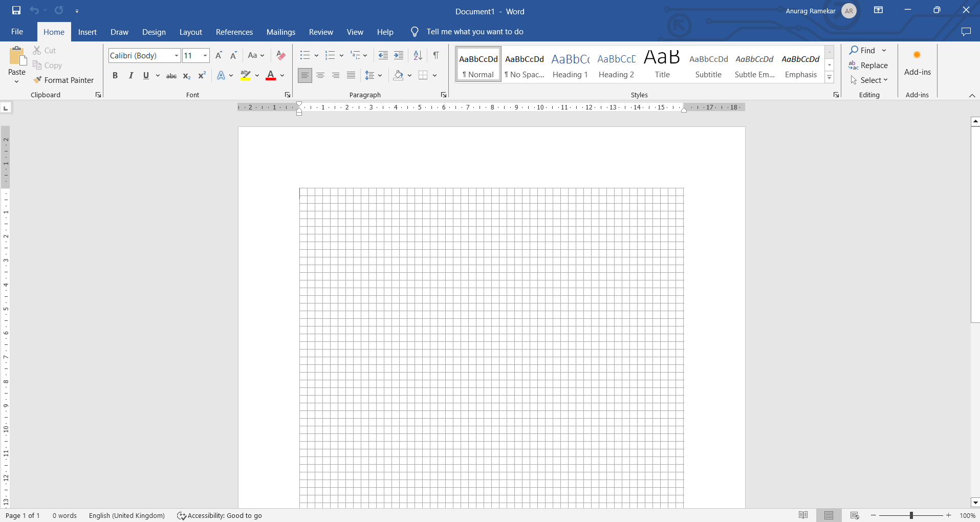Image resolution: width=980 pixels, height=522 pixels.
Task: Open Styles pane launcher
Action: tap(836, 95)
